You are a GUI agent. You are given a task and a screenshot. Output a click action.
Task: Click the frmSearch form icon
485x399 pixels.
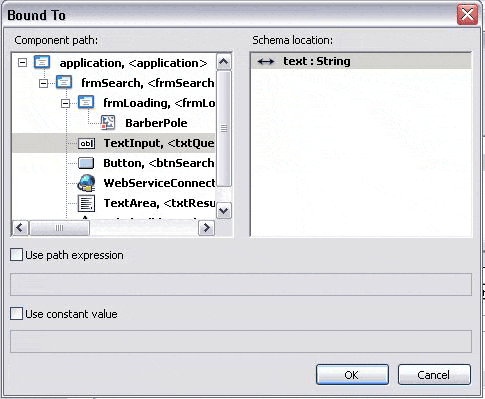[64, 82]
